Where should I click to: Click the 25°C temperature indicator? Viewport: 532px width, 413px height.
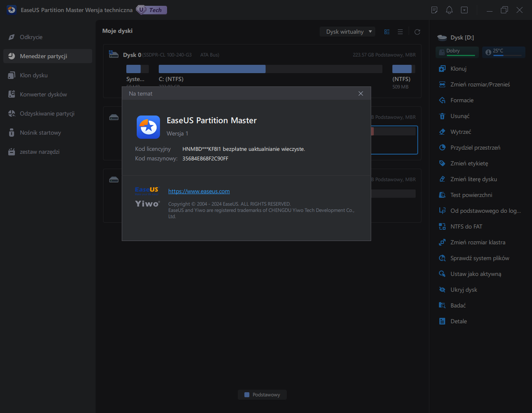click(504, 52)
